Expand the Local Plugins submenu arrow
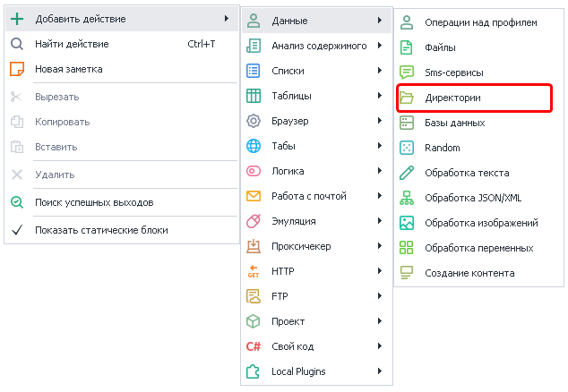 tap(380, 371)
